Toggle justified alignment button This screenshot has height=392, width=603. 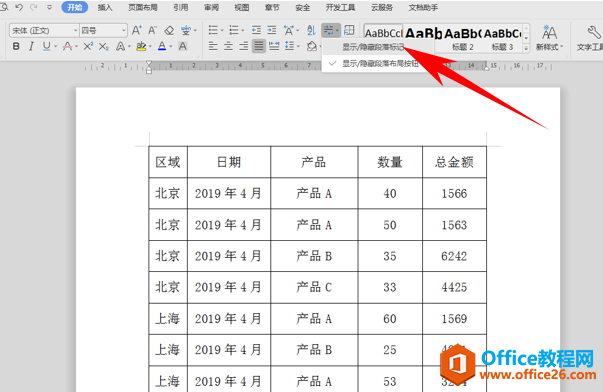click(259, 47)
